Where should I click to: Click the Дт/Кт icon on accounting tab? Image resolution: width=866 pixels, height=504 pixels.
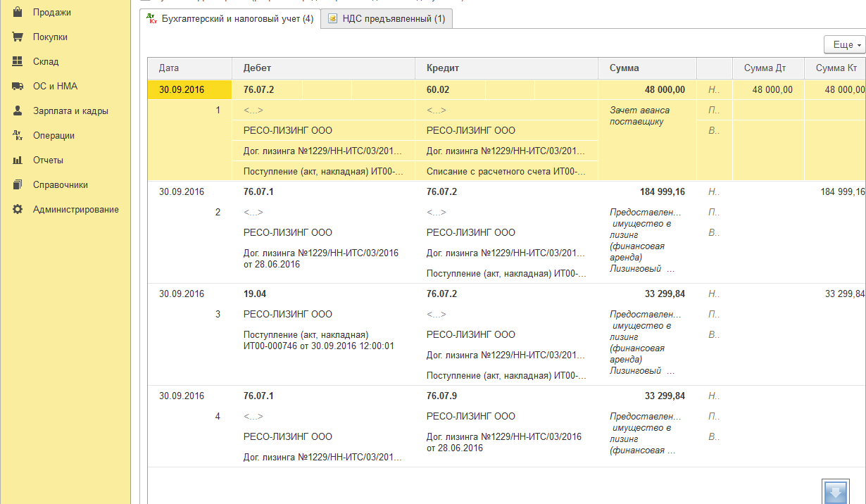point(151,19)
